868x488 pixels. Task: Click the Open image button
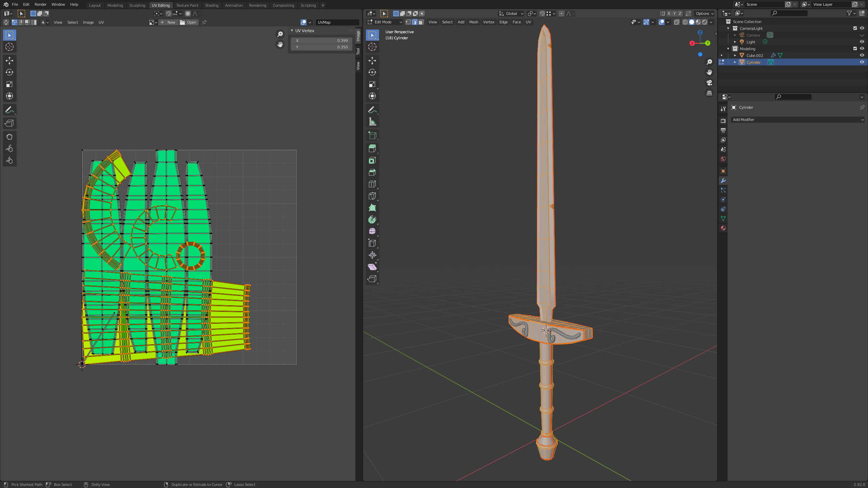189,22
